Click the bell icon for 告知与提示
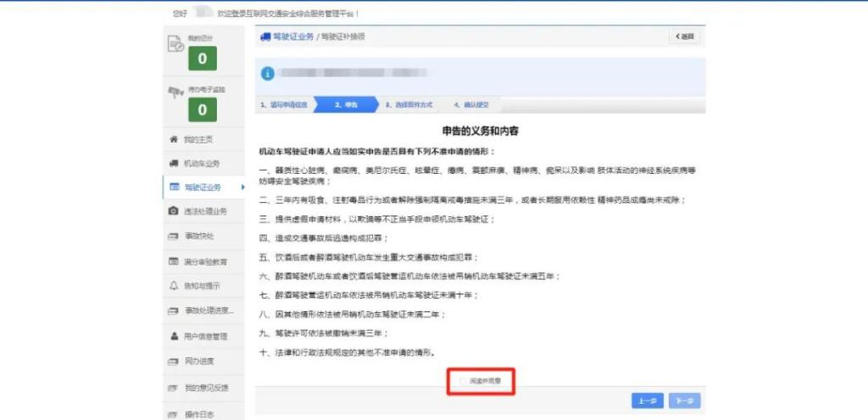The image size is (868, 420). [174, 287]
